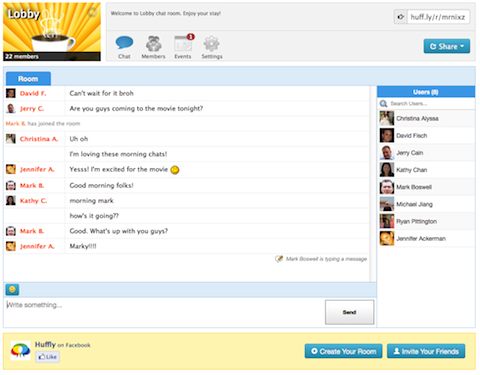This screenshot has height=375, width=480.
Task: Open Events calendar icon with notification badge
Action: tap(183, 43)
